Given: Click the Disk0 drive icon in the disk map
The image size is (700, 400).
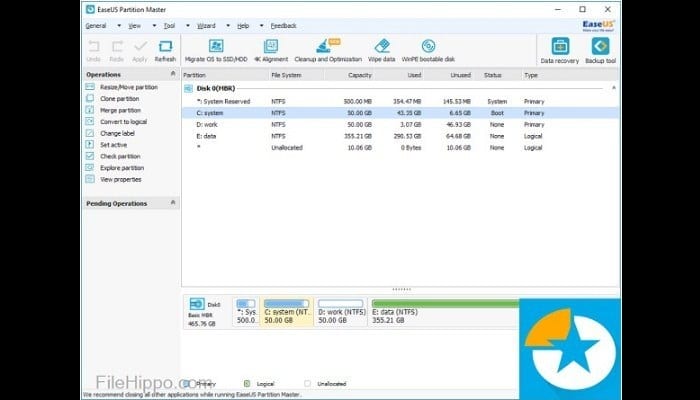Looking at the screenshot, I should point(197,304).
